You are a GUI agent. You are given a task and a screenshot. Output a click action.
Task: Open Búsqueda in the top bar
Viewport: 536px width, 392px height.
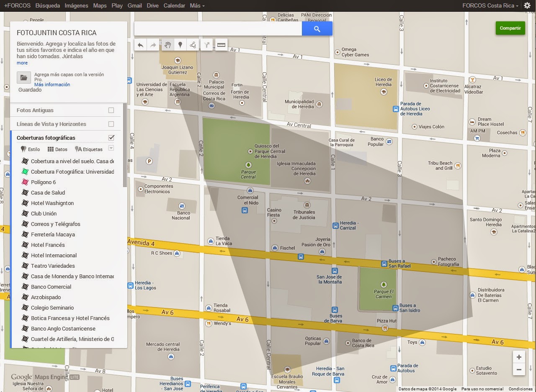47,5
